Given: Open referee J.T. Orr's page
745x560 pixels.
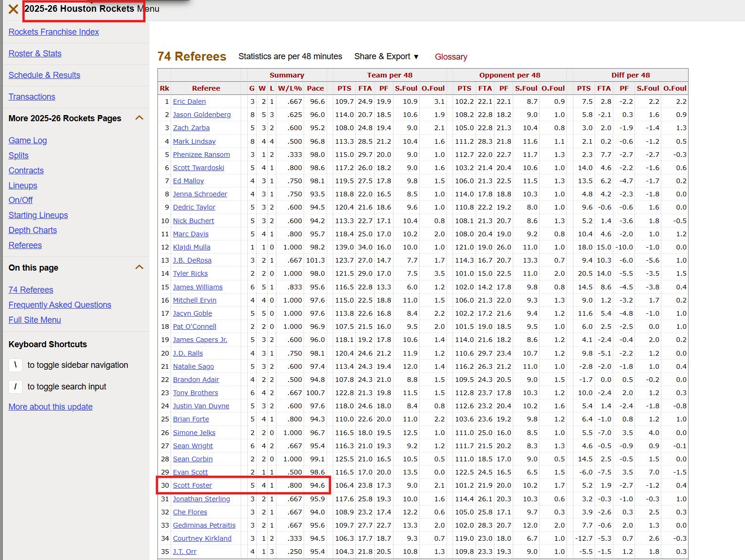Looking at the screenshot, I should tap(185, 552).
